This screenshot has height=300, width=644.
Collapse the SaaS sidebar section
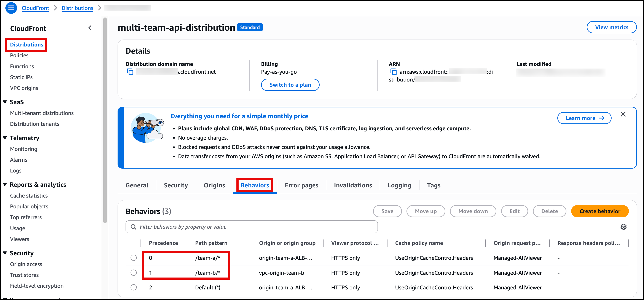coord(5,102)
